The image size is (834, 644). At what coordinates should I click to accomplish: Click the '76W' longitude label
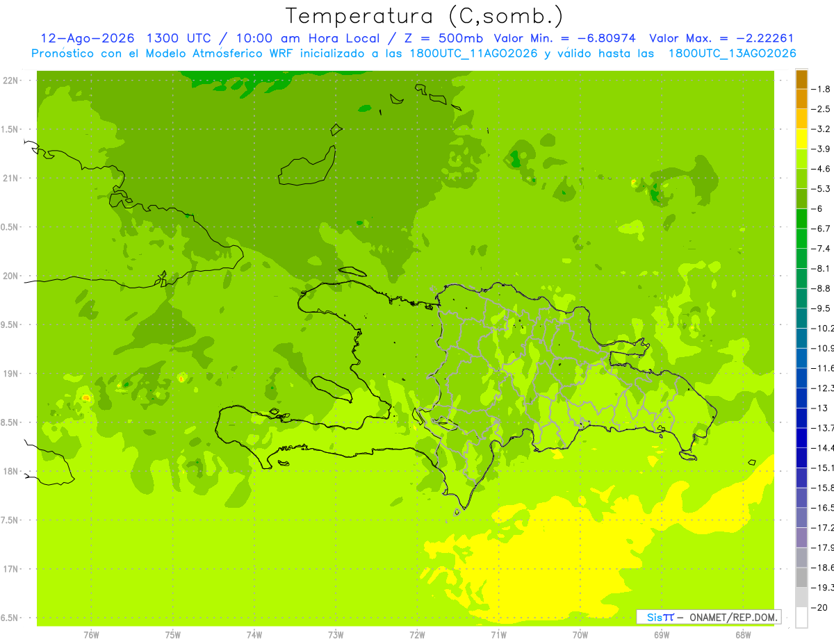click(x=91, y=634)
